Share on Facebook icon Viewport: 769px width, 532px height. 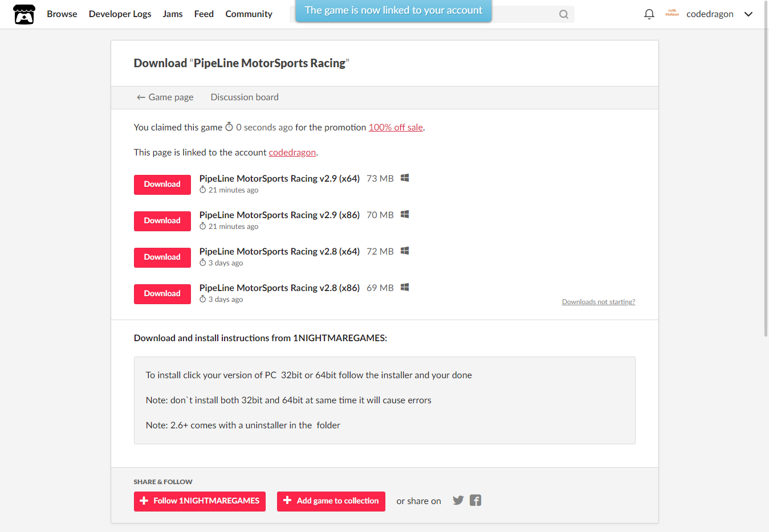pos(475,500)
